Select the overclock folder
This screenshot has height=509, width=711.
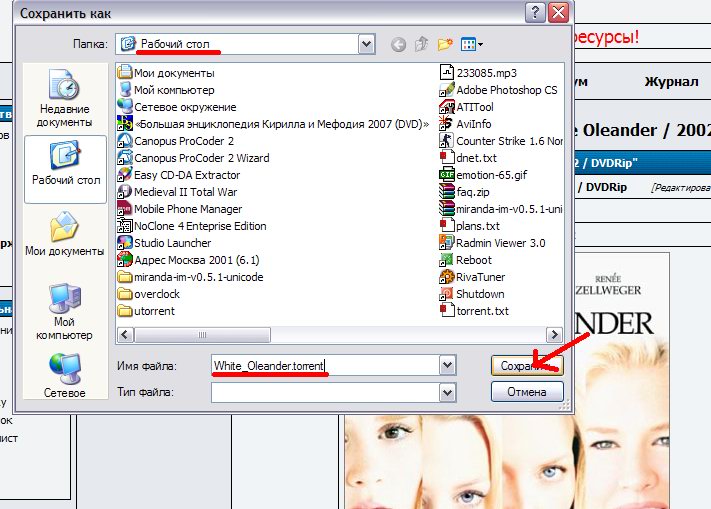click(x=149, y=294)
